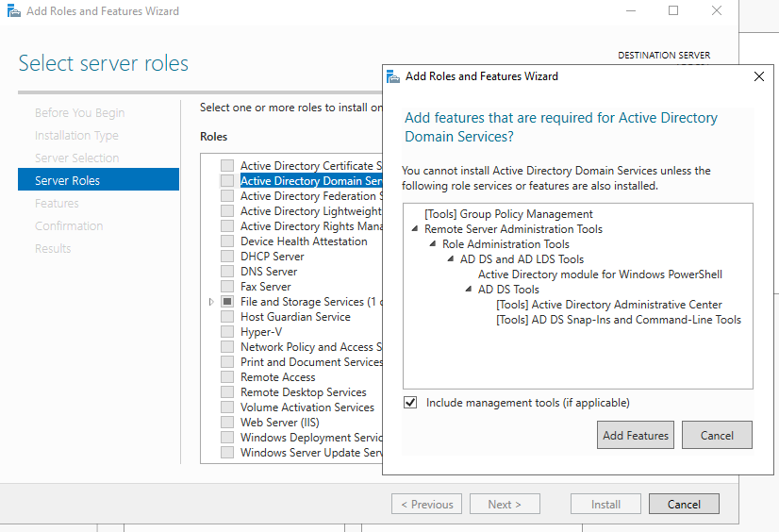Image resolution: width=779 pixels, height=532 pixels.
Task: Select the Hyper-V role label
Action: tap(261, 332)
